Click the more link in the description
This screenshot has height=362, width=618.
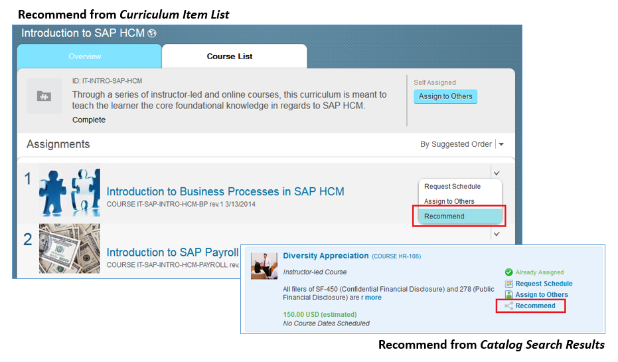tap(373, 297)
